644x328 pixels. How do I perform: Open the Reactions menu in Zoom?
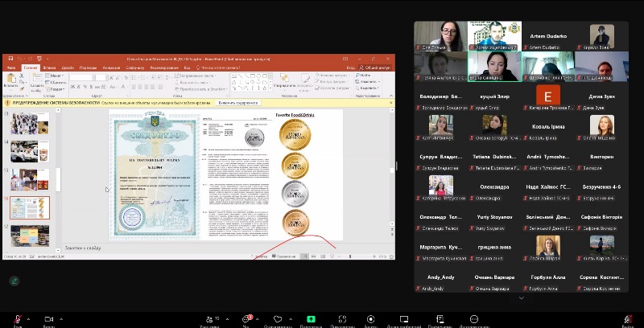[278, 318]
